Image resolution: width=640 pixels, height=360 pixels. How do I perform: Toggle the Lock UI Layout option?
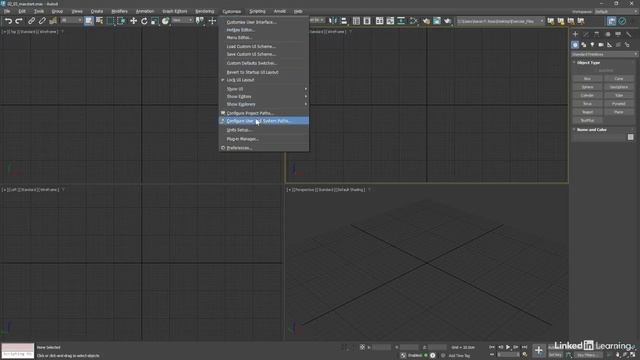pyautogui.click(x=264, y=80)
